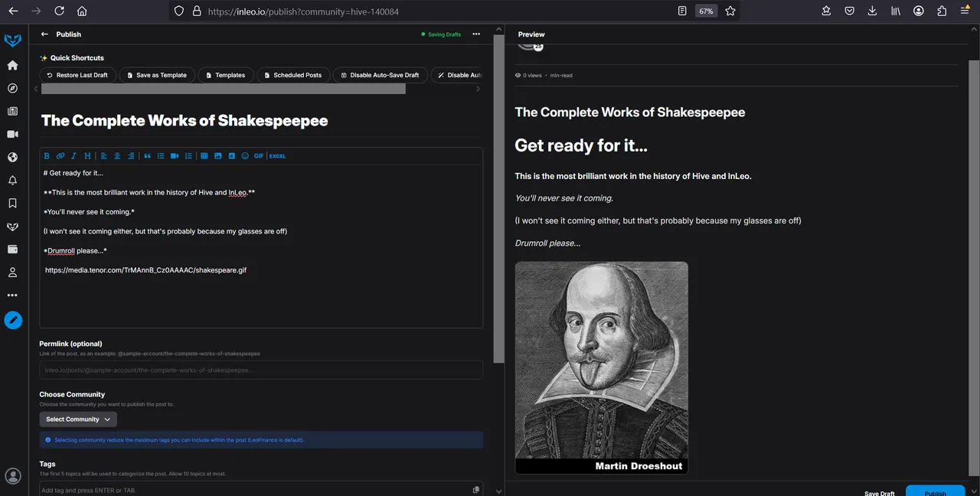Viewport: 980px width, 496px height.
Task: Insert a blockquote with the quote icon
Action: click(148, 156)
